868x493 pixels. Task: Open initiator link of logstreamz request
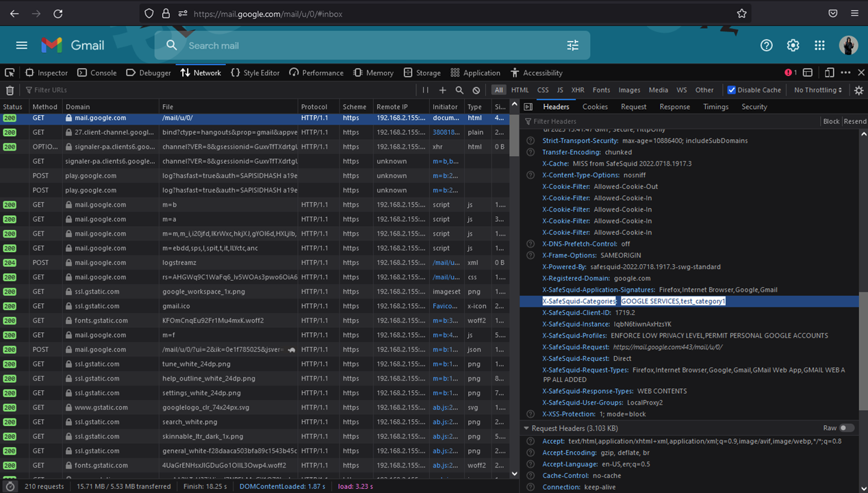[x=446, y=262]
